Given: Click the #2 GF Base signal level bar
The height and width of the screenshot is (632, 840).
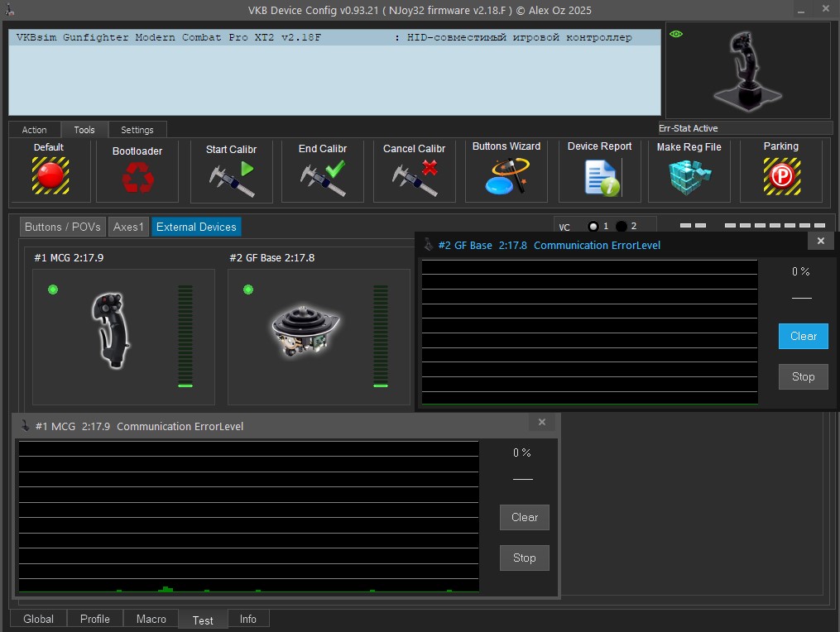Looking at the screenshot, I should click(381, 337).
